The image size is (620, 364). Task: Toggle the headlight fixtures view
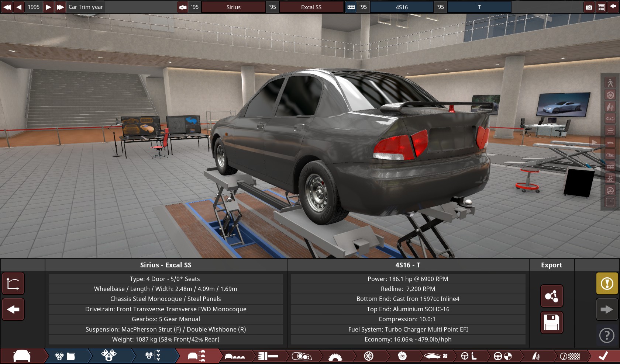610,155
